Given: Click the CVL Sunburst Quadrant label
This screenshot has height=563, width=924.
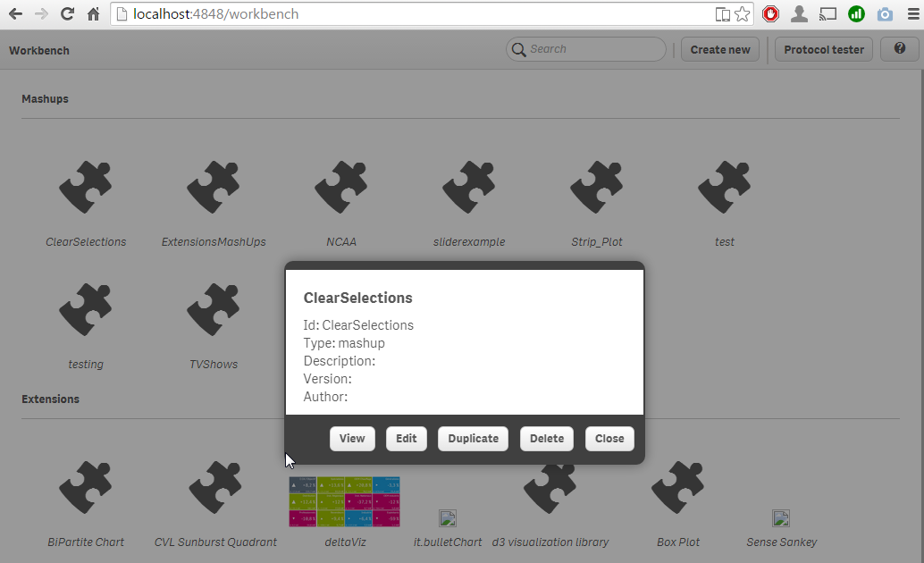Looking at the screenshot, I should [x=215, y=542].
